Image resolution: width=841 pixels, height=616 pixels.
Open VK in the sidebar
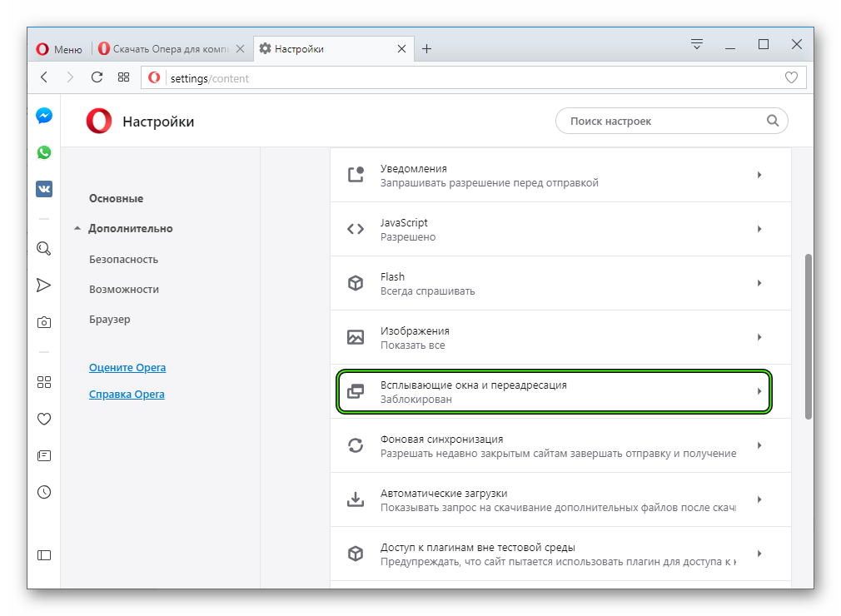[x=44, y=189]
